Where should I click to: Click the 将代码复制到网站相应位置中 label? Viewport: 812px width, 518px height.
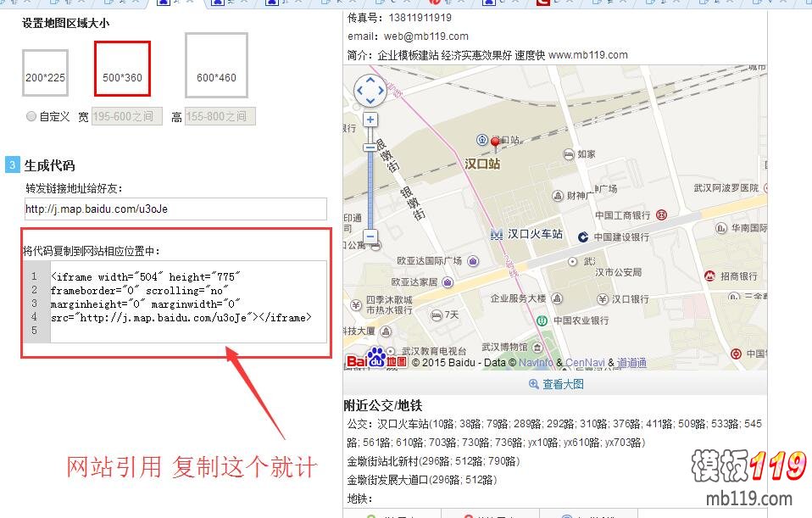pyautogui.click(x=92, y=251)
